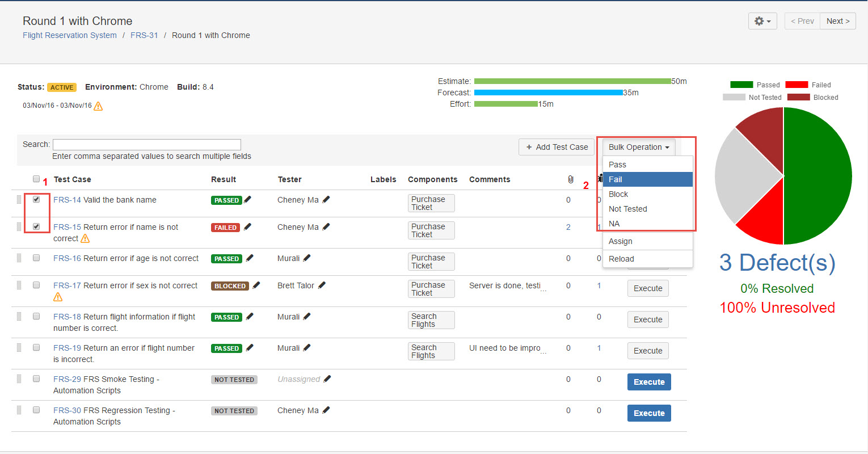The height and width of the screenshot is (454, 868).
Task: Click the Forecast progress bar
Action: (548, 93)
